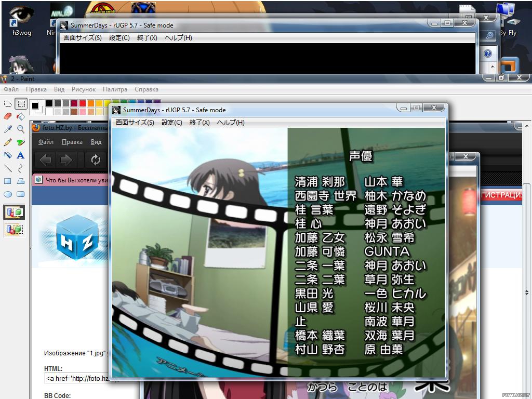532x399 pixels.
Task: Open the h3wog desktop shortcut
Action: [x=21, y=21]
